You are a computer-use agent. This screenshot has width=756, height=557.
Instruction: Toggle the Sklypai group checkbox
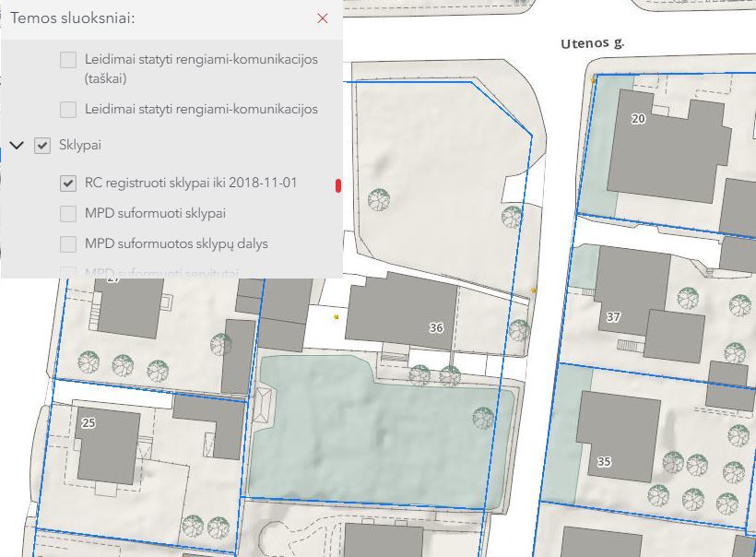42,146
